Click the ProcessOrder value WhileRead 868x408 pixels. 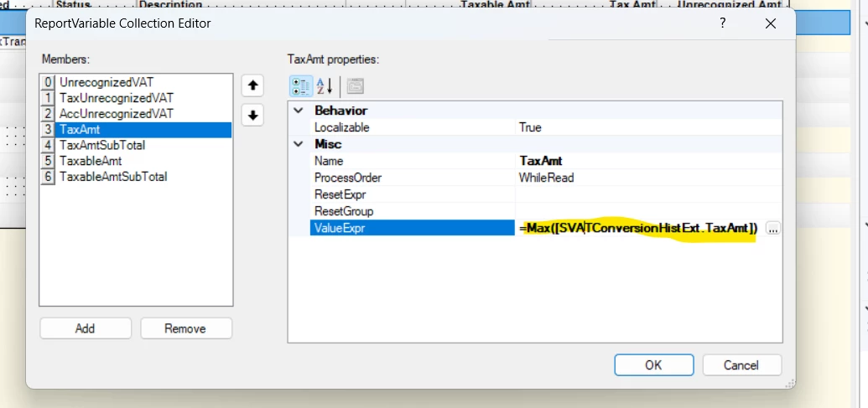pos(546,178)
